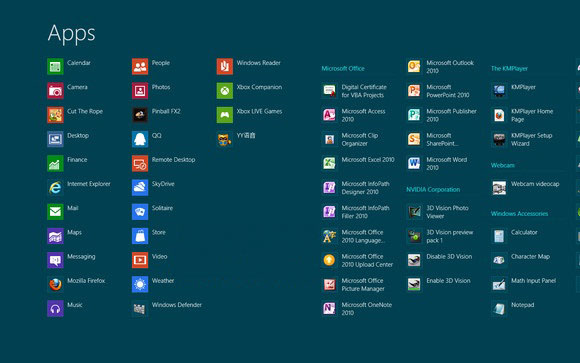Click the Webcam group heading

coord(503,165)
